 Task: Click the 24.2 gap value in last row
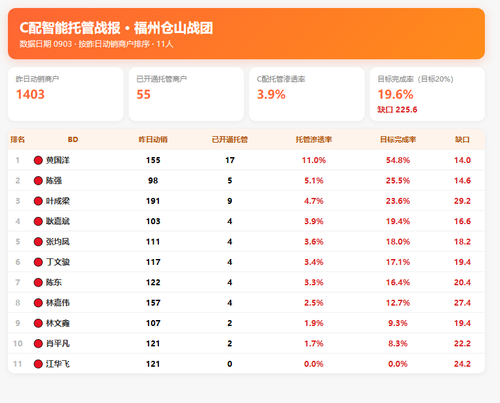coord(462,364)
